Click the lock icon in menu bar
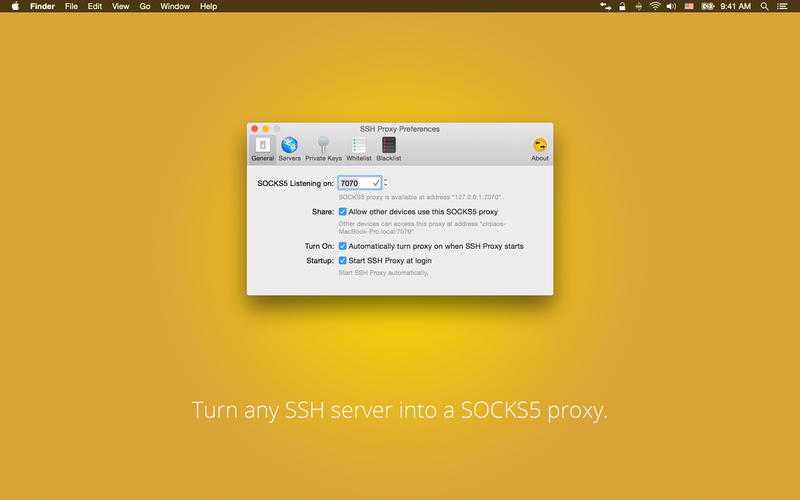Viewport: 800px width, 500px height. click(x=622, y=6)
